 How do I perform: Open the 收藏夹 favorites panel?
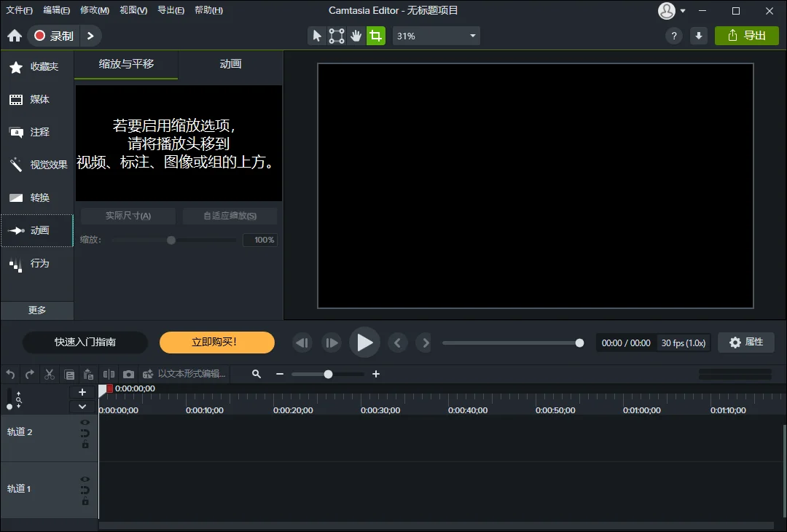point(37,67)
